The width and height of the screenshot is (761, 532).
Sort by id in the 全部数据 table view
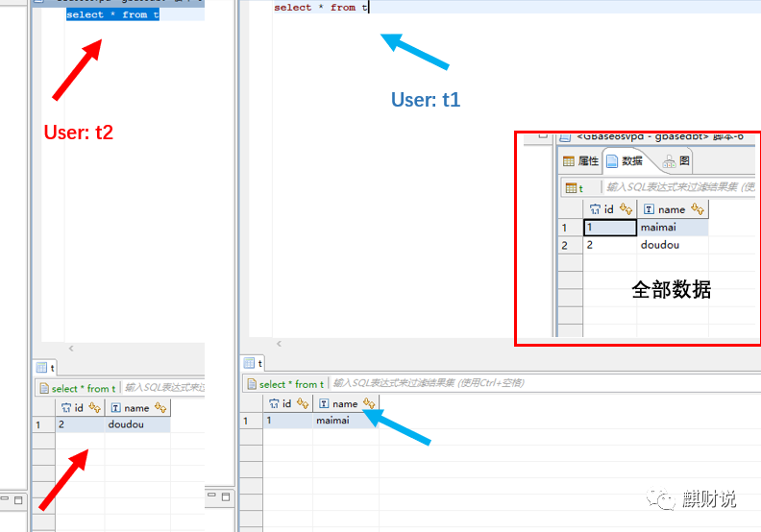(x=626, y=209)
